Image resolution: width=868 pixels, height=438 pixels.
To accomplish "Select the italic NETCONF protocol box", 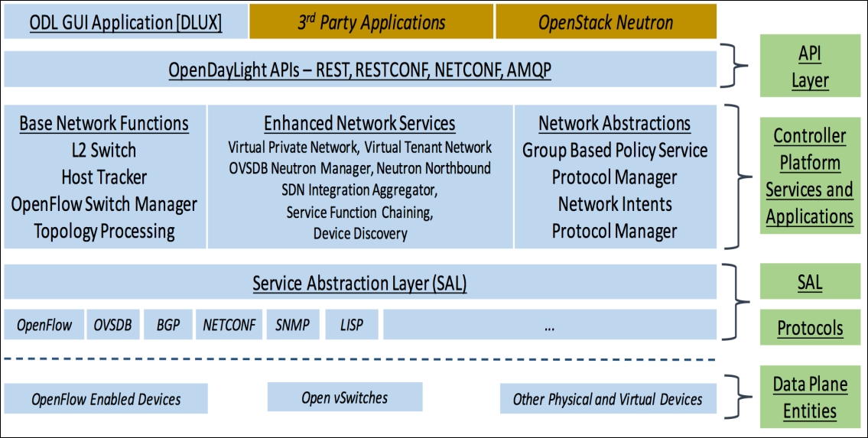I will [x=229, y=325].
